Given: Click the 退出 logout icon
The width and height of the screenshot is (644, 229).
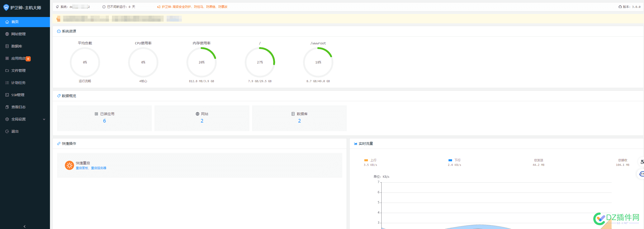Looking at the screenshot, I should (7, 131).
